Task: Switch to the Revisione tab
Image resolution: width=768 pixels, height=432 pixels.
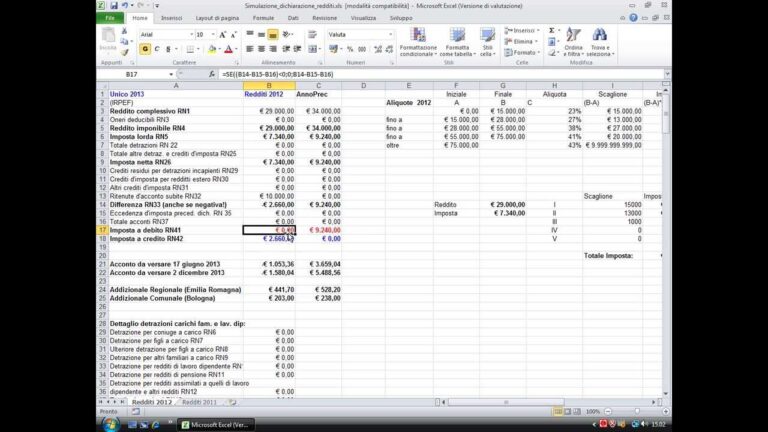Action: pyautogui.click(x=324, y=18)
